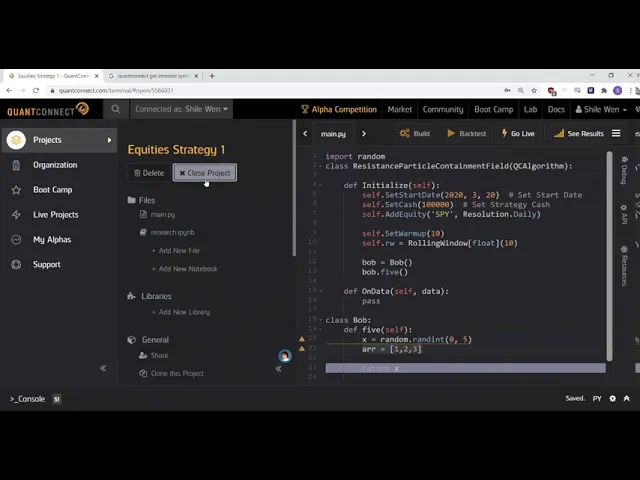Click Add New File

tap(176, 251)
